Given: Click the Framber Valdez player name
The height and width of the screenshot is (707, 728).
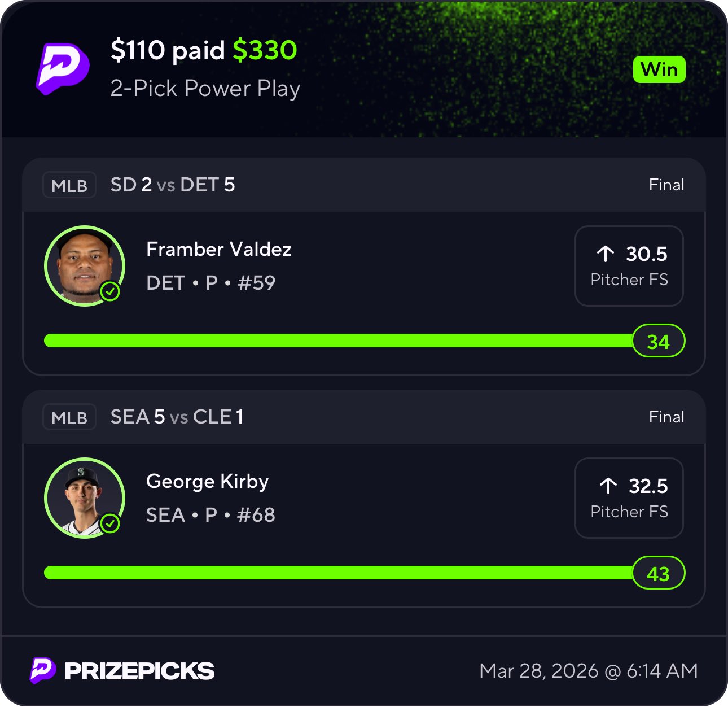Looking at the screenshot, I should coord(219,249).
